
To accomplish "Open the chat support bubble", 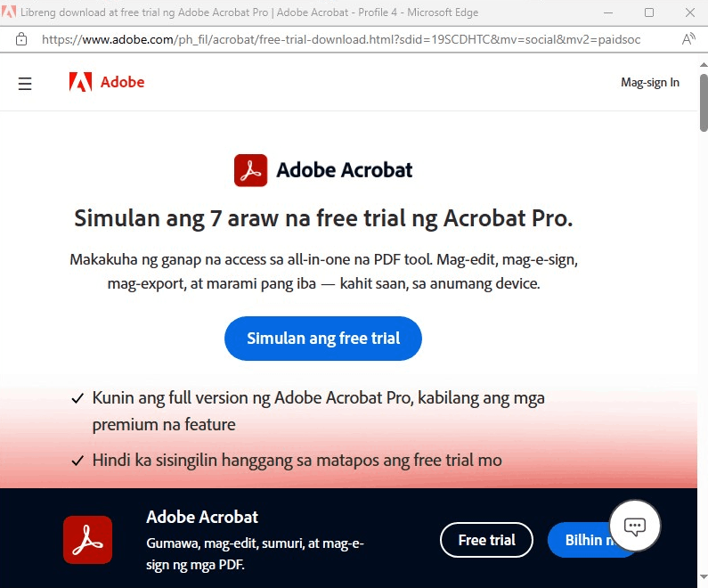I will (634, 526).
